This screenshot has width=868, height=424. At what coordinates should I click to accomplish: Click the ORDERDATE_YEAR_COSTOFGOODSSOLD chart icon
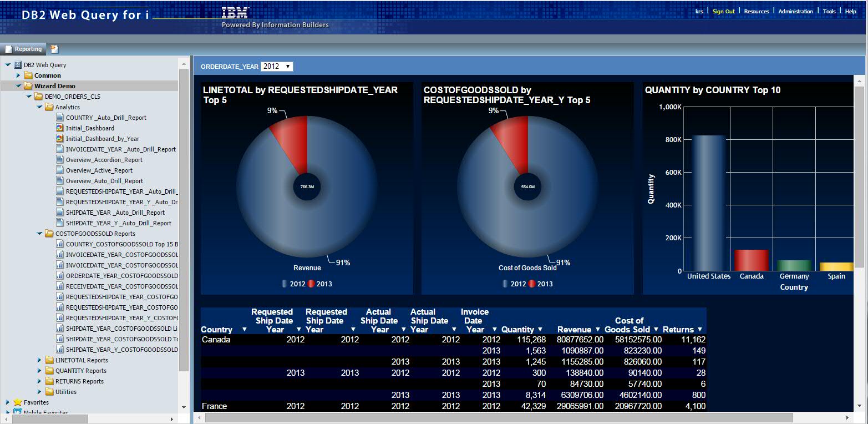coord(60,276)
